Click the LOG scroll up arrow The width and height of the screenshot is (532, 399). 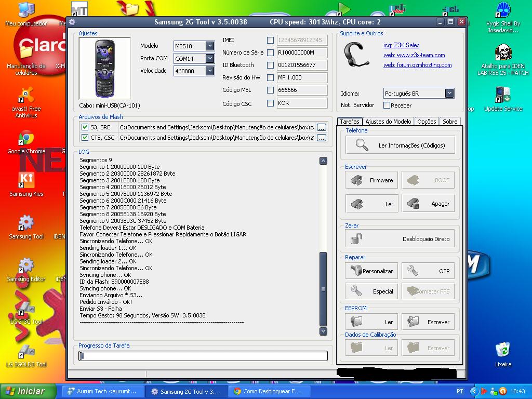coord(323,161)
